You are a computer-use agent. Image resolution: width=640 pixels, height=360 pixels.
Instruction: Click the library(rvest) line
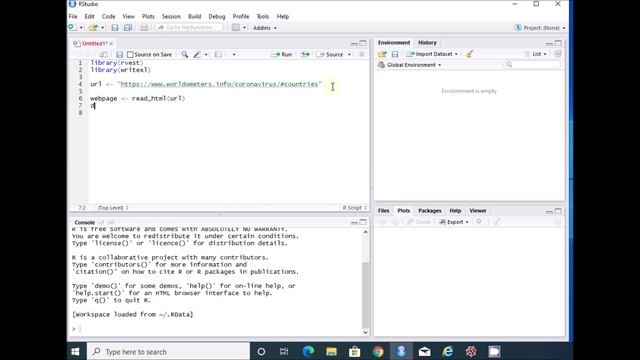[x=117, y=63]
